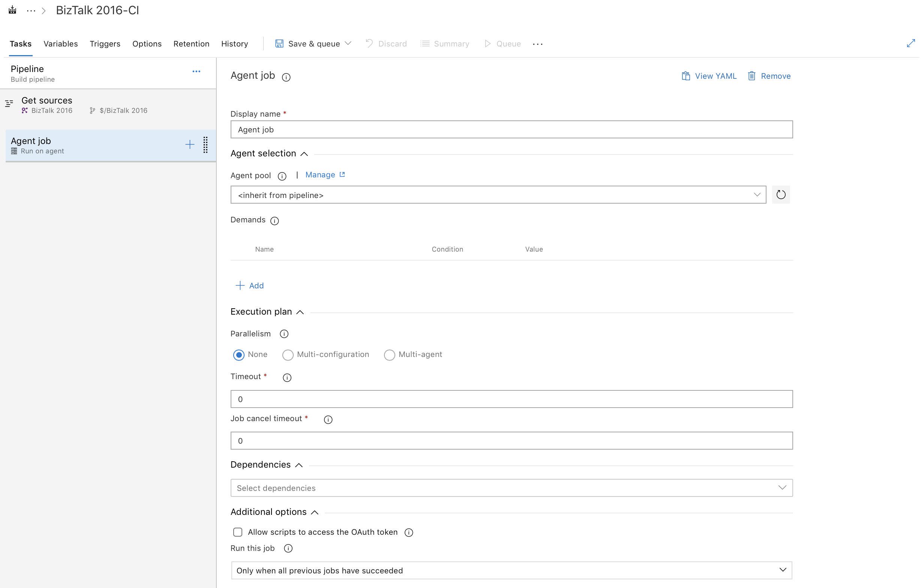Image resolution: width=924 pixels, height=588 pixels.
Task: Click the Manage external link icon
Action: tap(342, 174)
